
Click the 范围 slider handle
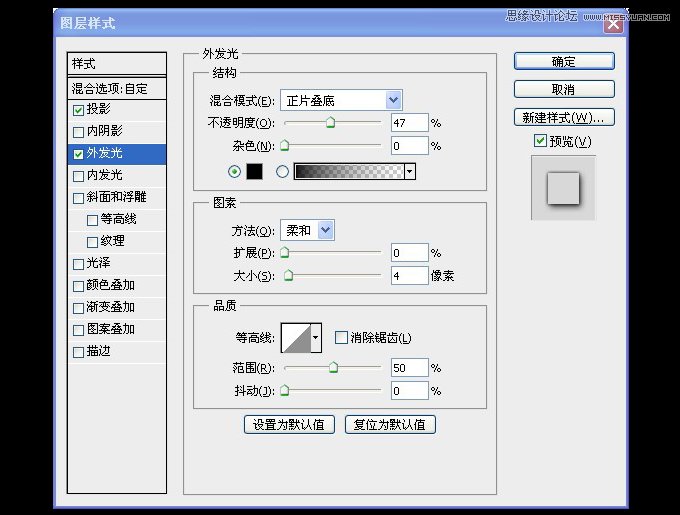(333, 368)
